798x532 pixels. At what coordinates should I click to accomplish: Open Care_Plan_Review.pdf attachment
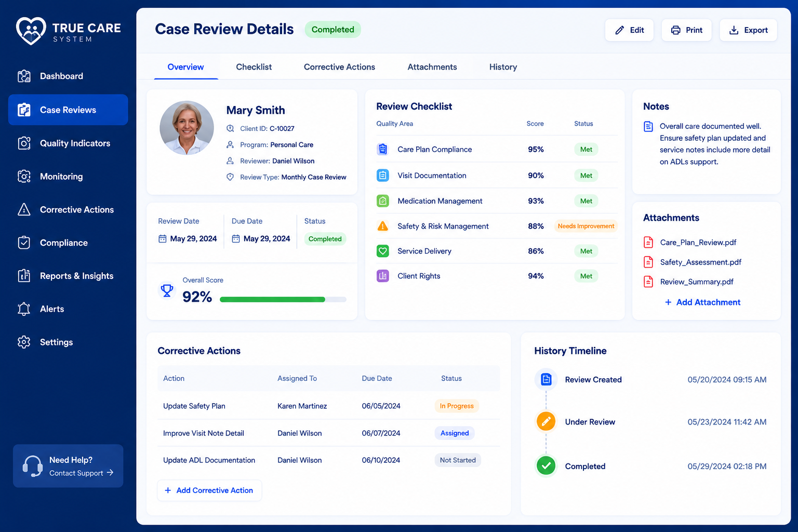[x=698, y=243]
